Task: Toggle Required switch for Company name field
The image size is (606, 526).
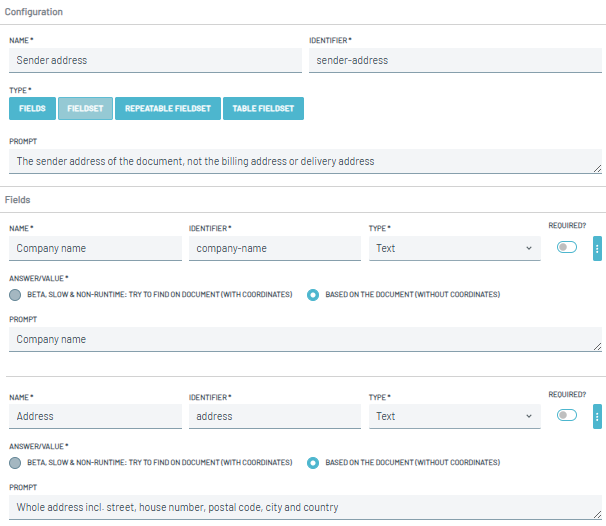Action: click(x=567, y=247)
